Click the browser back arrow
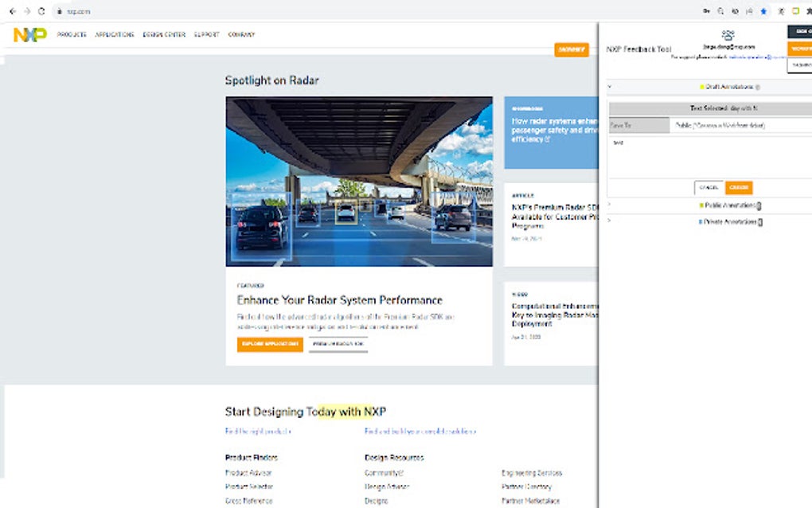Image resolution: width=812 pixels, height=508 pixels. 11,11
